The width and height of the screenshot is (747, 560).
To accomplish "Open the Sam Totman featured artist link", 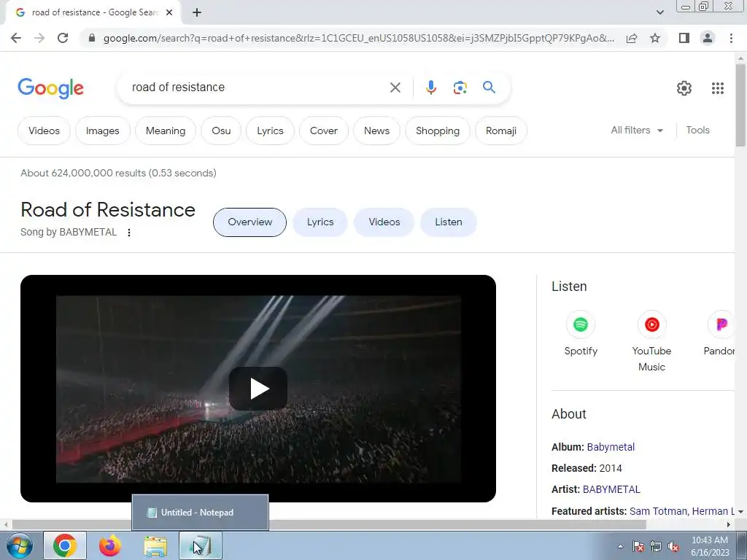I will point(659,511).
